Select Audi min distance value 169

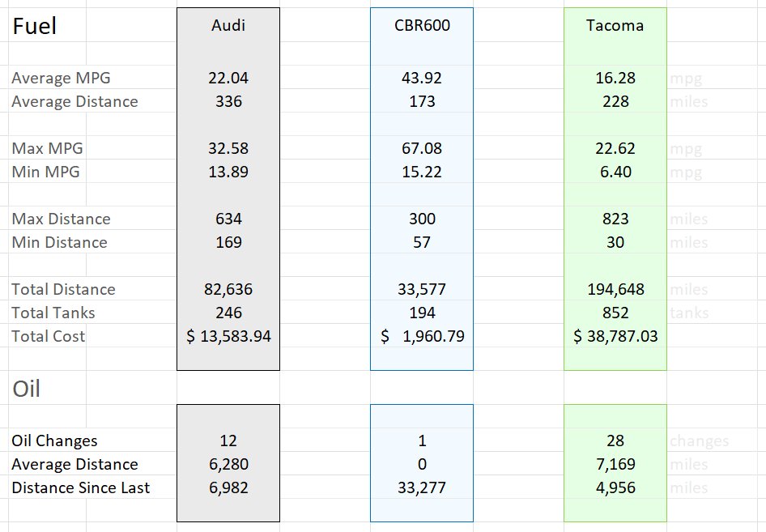228,242
